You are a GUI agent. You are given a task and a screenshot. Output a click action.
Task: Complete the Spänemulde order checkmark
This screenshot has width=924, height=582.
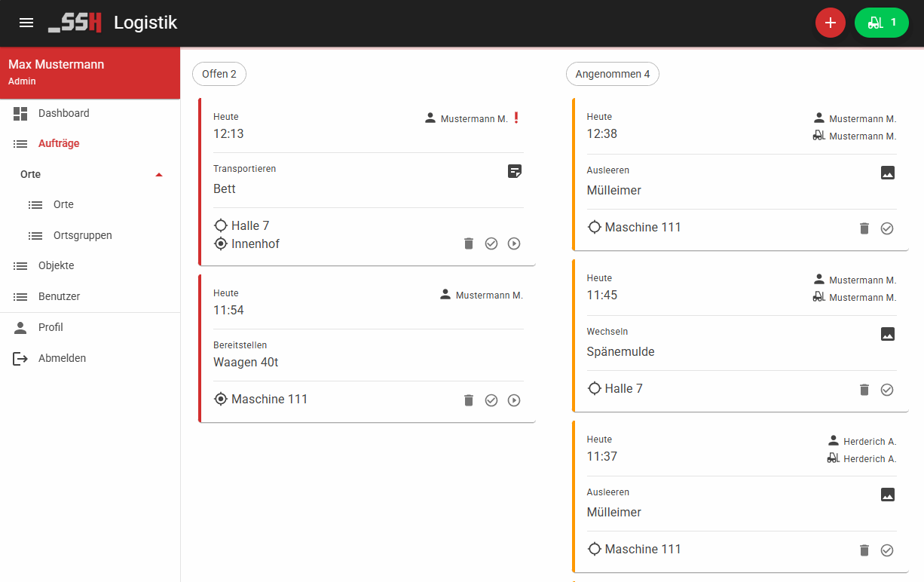coord(887,390)
